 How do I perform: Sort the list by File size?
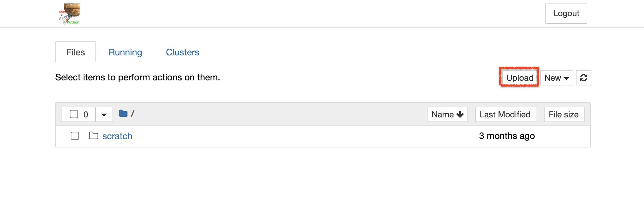tap(564, 115)
